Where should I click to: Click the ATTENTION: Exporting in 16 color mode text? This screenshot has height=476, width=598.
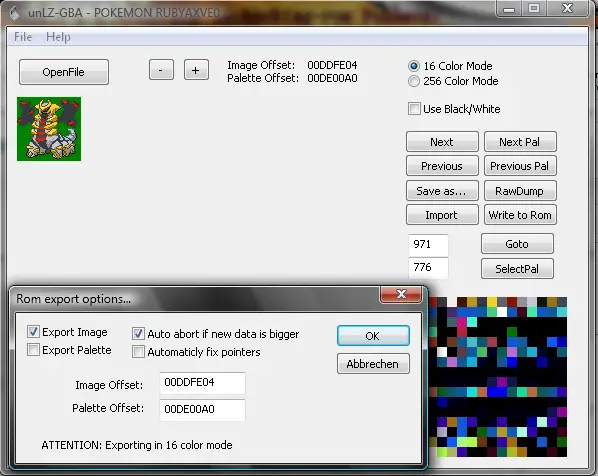click(x=137, y=445)
